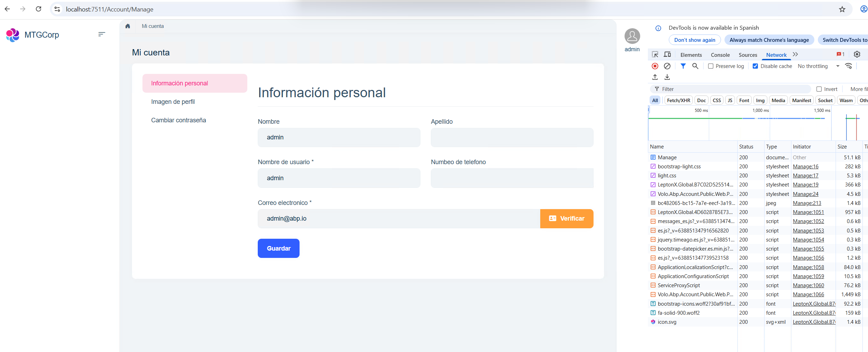This screenshot has width=868, height=352.
Task: Uncheck the Disable cache checkbox
Action: pos(755,66)
